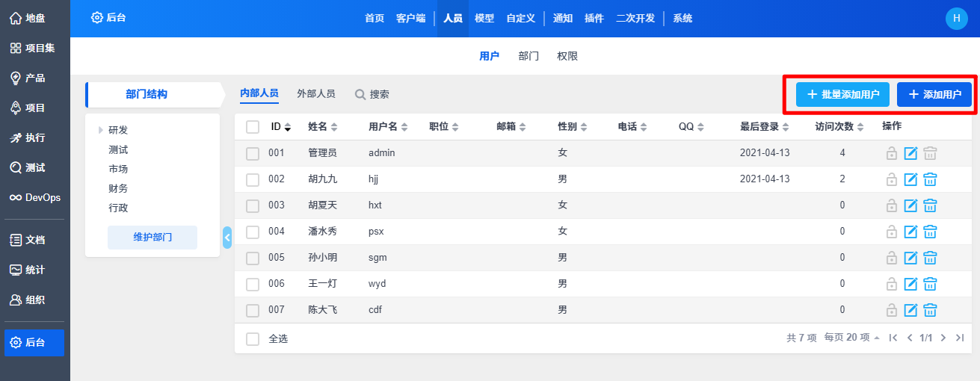Enable the 全选 checkbox in the footer
The image size is (980, 381).
(x=253, y=339)
